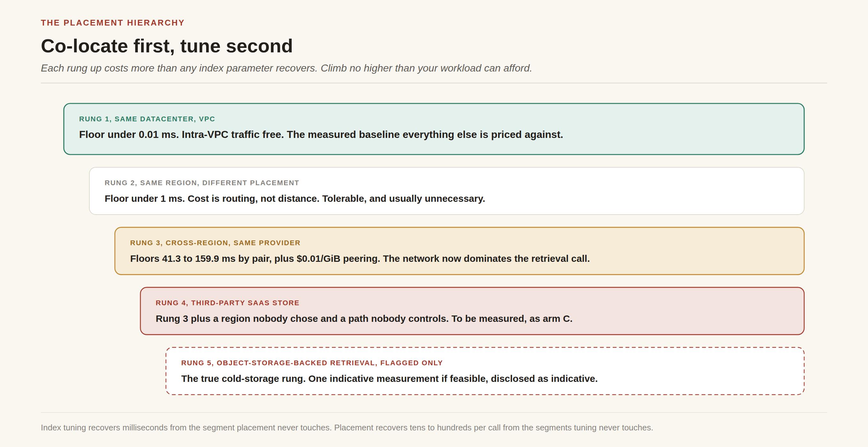Select the white Rung 2 card
868x447 pixels.
pos(447,191)
